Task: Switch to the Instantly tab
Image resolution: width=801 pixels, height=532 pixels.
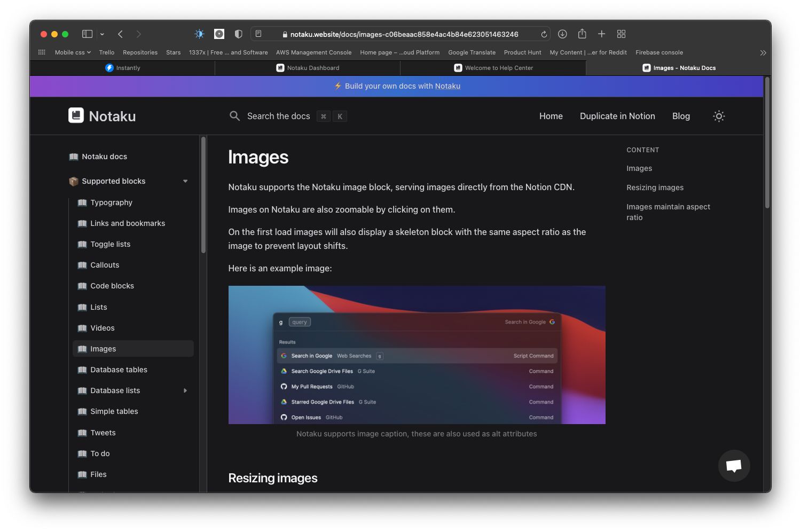Action: pos(122,68)
